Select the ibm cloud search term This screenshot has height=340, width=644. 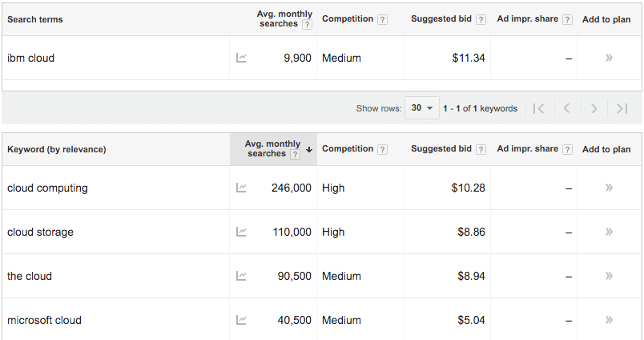click(30, 58)
